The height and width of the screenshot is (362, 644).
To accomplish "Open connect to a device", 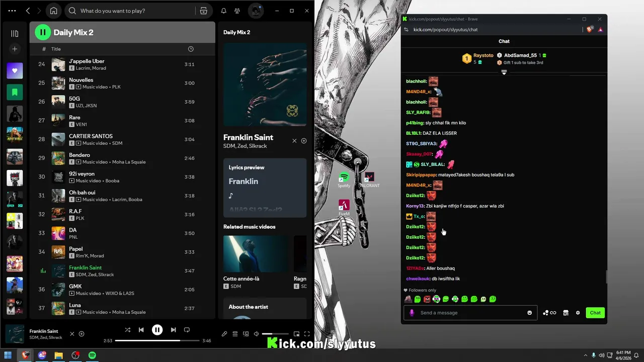I will pos(246,334).
